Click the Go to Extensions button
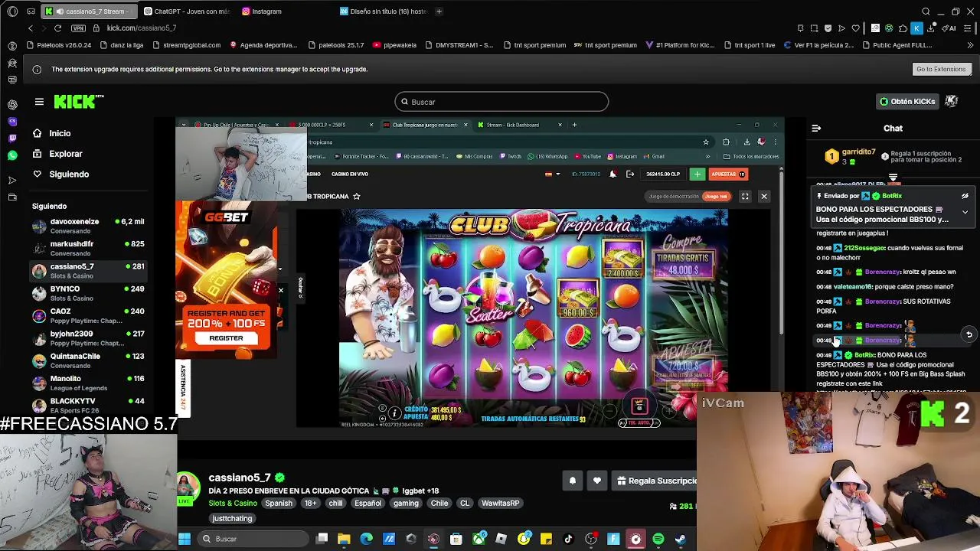This screenshot has height=551, width=980. pos(941,69)
